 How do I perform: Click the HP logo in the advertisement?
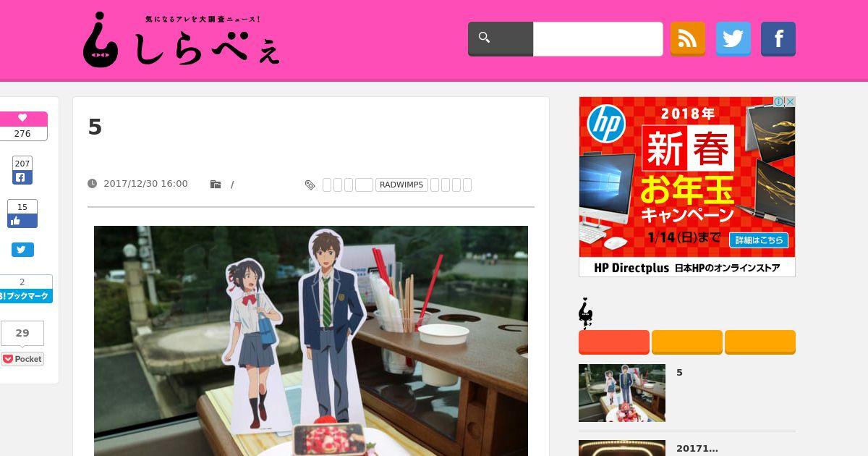[606, 124]
